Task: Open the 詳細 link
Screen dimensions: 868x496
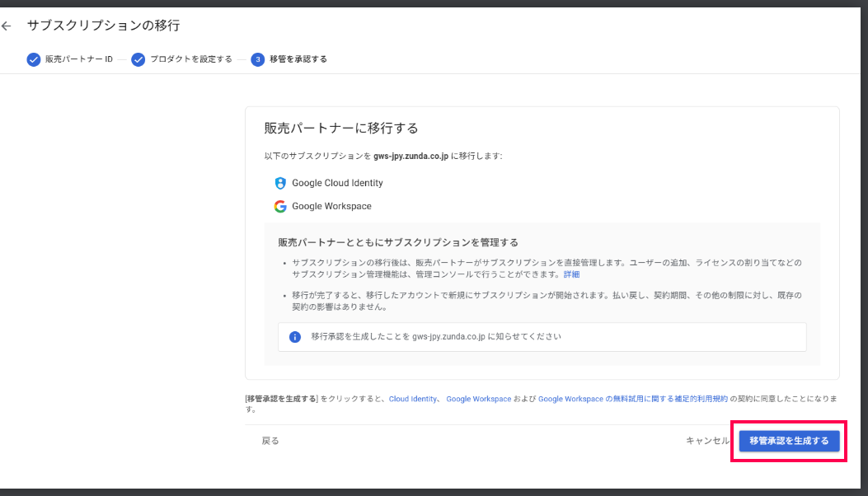Action: point(572,274)
